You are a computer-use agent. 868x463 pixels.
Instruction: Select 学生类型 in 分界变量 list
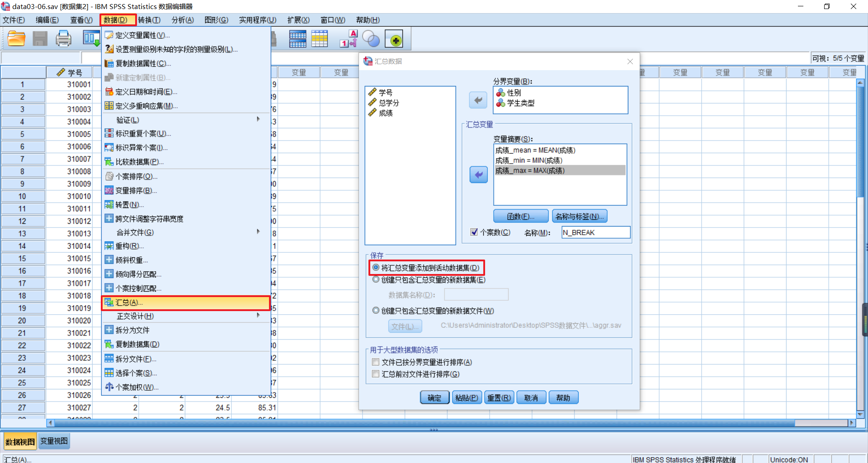(x=520, y=103)
